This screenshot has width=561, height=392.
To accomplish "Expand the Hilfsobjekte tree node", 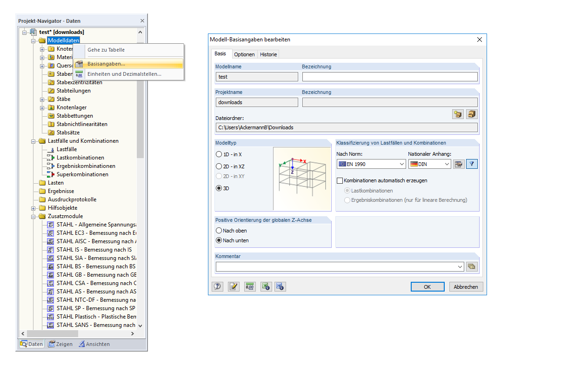I will point(33,208).
